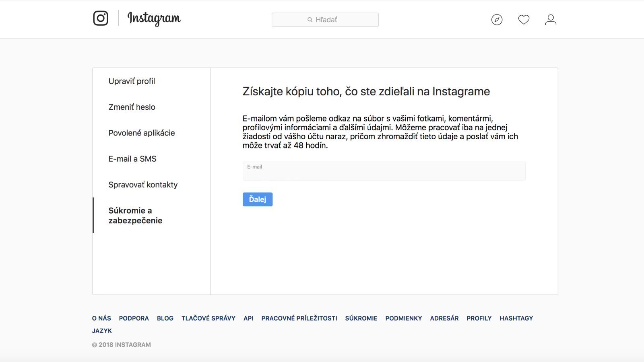Open the profile person icon
644x362 pixels.
(551, 20)
